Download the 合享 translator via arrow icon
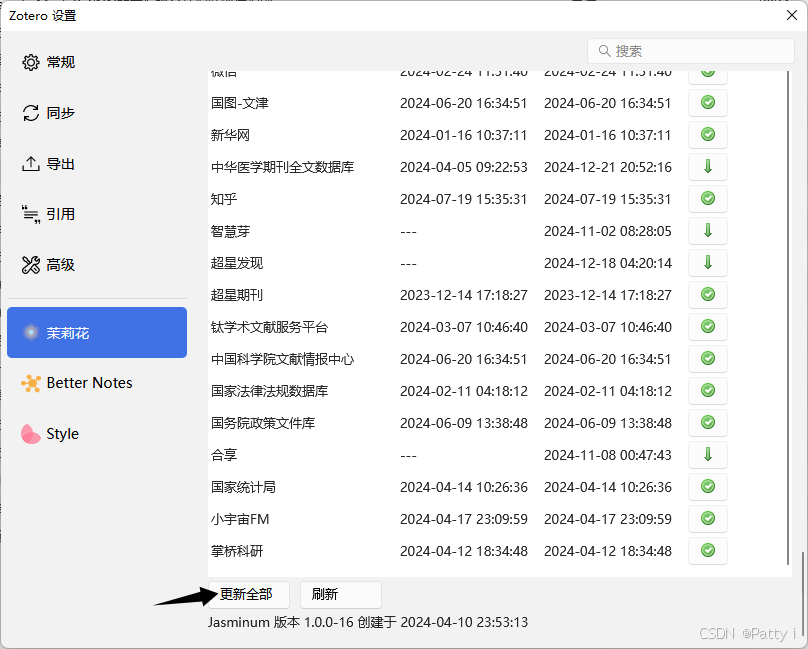 tap(708, 454)
